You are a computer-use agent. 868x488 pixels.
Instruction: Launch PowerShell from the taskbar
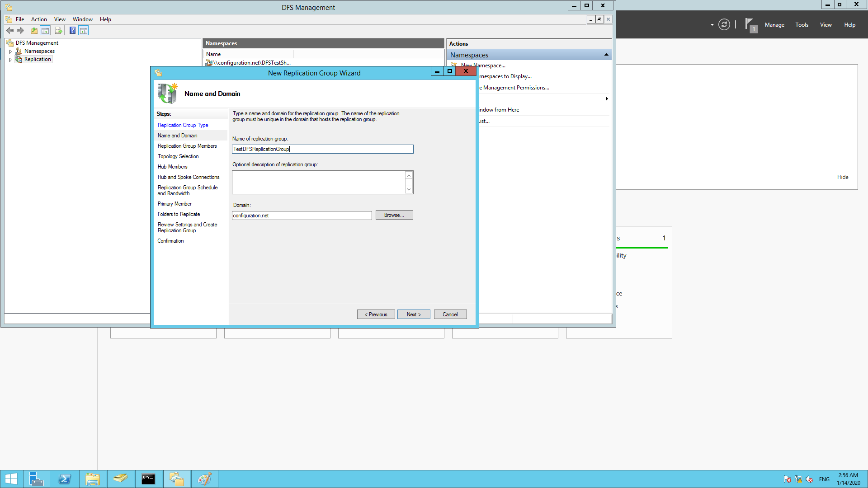point(65,479)
